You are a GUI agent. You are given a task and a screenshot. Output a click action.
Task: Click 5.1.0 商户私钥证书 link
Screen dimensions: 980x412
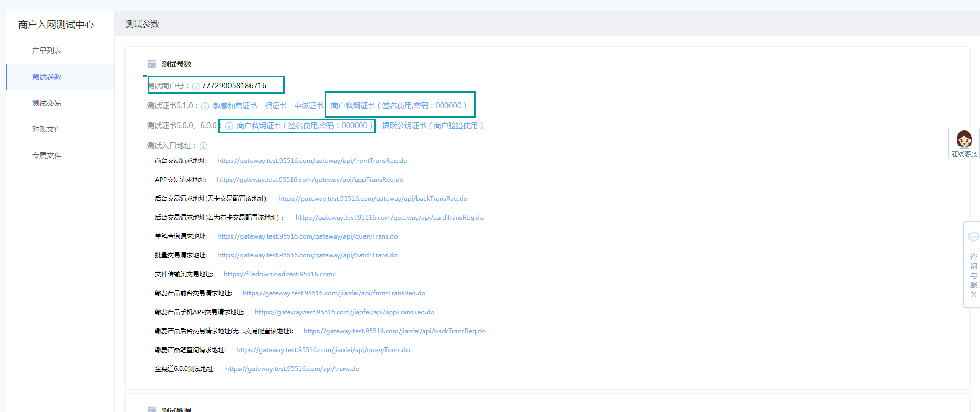(x=399, y=106)
